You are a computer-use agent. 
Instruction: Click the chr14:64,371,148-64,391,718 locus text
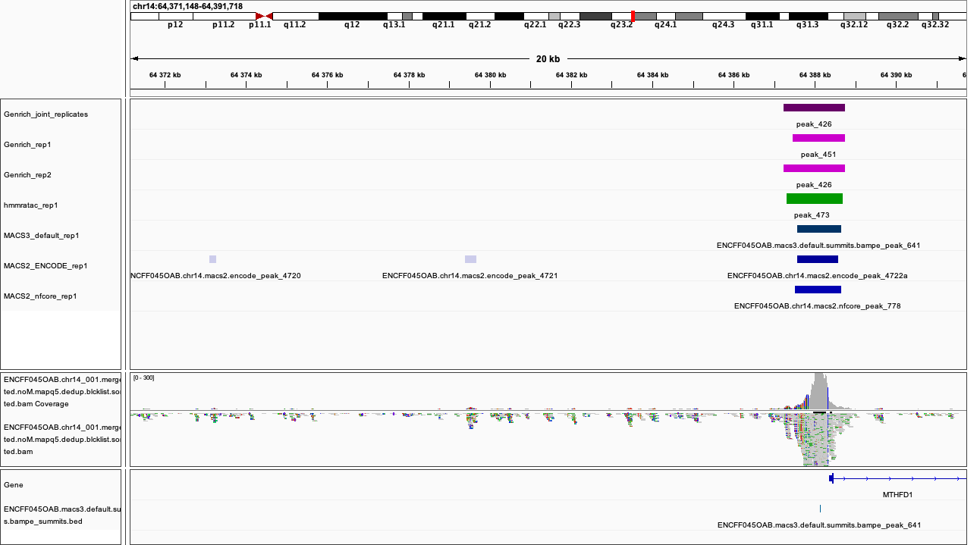187,6
